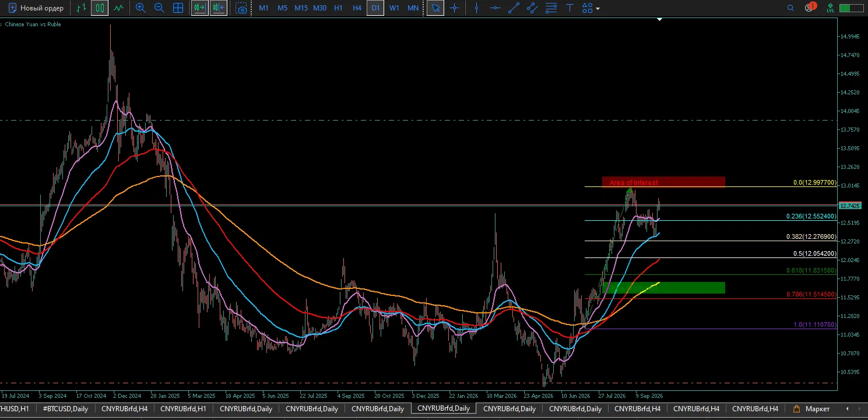Zoom out of the chart
Viewport: 868px width, 420px height.
click(x=159, y=8)
